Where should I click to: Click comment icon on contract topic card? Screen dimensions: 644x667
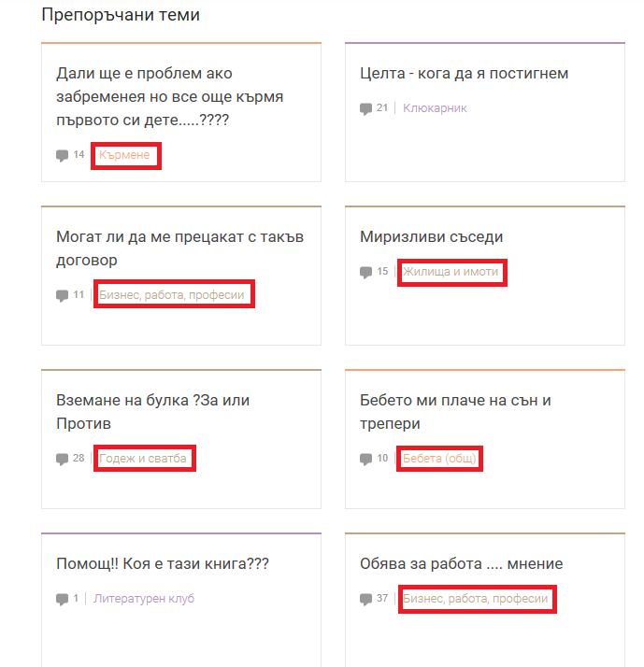pyautogui.click(x=62, y=295)
